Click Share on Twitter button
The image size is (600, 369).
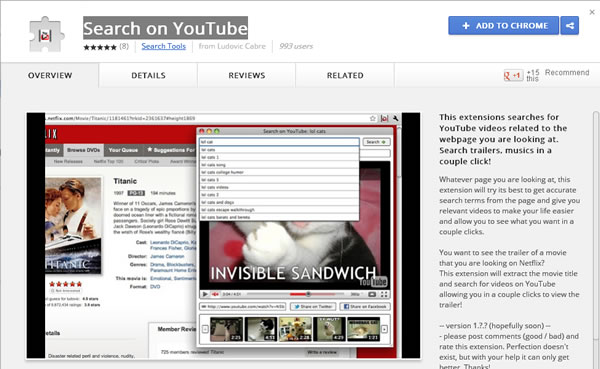(313, 307)
